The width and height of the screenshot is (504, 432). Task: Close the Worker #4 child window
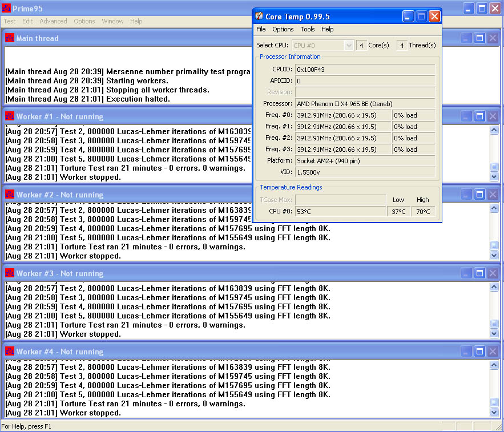pyautogui.click(x=493, y=351)
